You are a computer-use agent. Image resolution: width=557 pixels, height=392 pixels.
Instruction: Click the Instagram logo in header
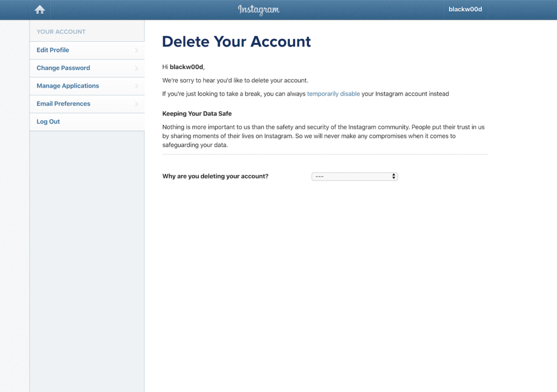point(259,10)
